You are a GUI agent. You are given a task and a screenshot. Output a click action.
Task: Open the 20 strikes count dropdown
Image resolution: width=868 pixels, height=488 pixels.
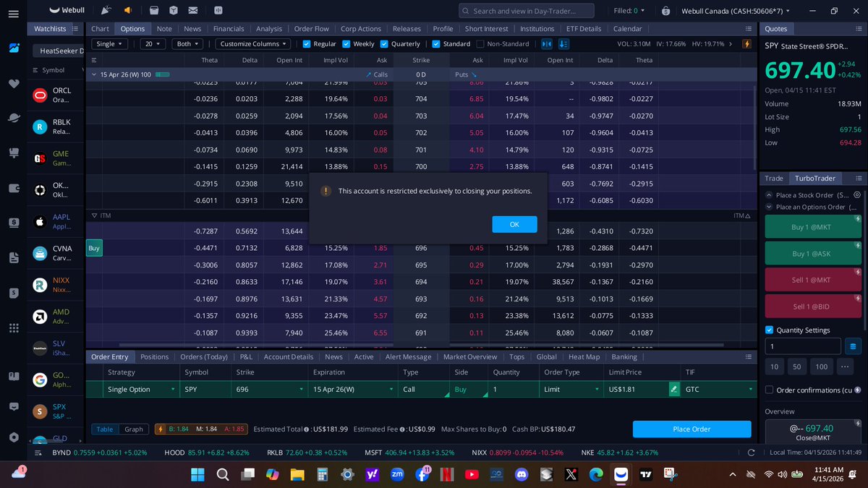click(x=153, y=43)
